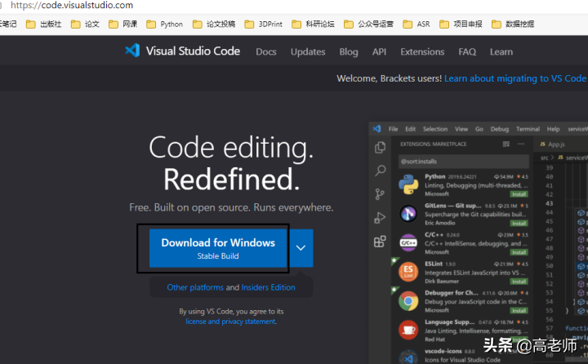588x364 pixels.
Task: Open the 公众号运营 bookmark folder
Action: [x=369, y=24]
